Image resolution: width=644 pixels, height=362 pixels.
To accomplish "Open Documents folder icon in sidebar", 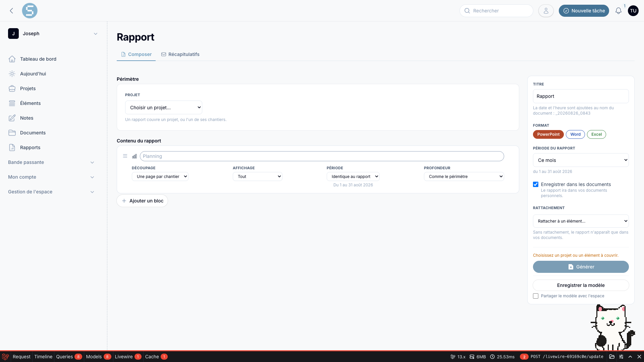I will (12, 133).
